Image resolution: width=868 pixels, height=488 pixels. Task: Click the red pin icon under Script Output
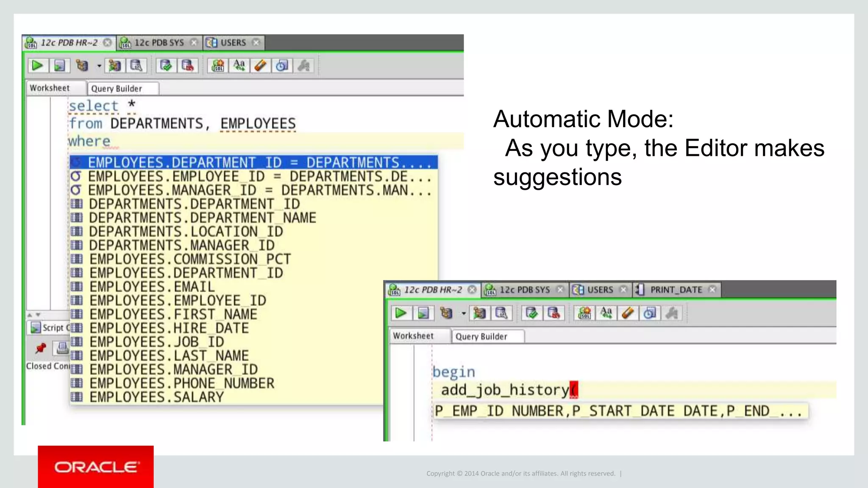tap(40, 348)
